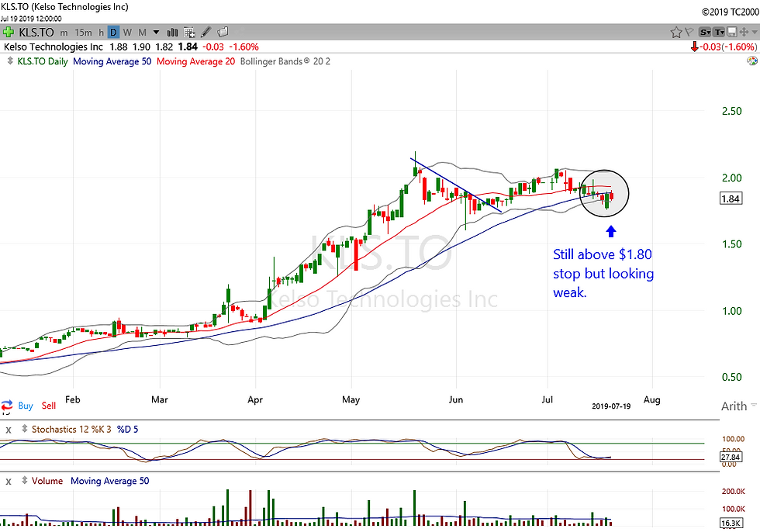Click the 1.84 current price tag

pos(731,199)
